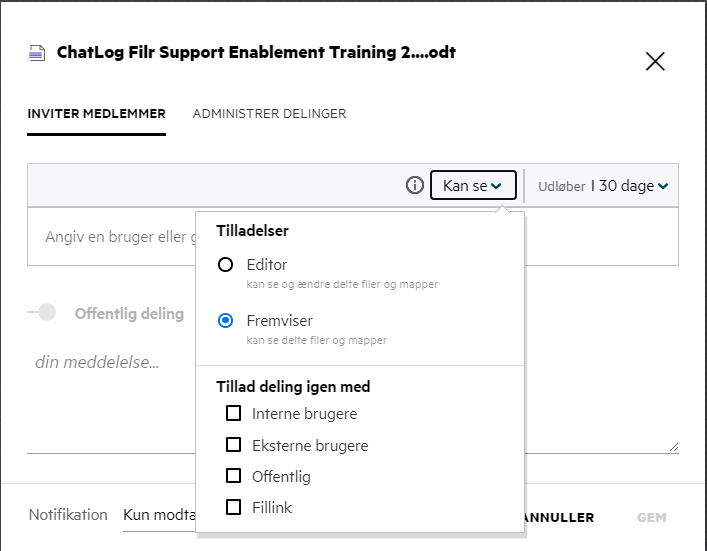Click the Gem save button

(x=651, y=518)
